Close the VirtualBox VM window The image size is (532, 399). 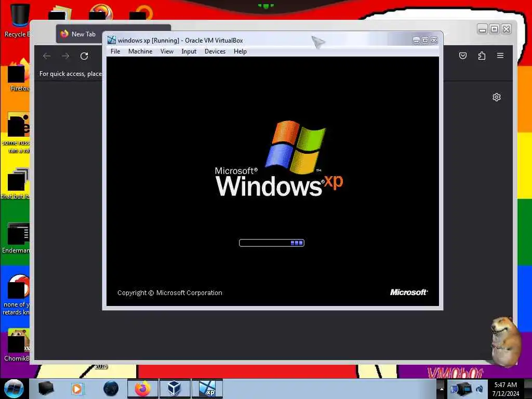tap(434, 41)
